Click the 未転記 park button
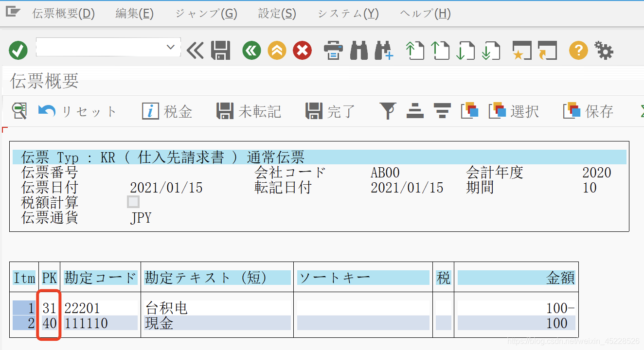This screenshot has height=350, width=644. 249,111
